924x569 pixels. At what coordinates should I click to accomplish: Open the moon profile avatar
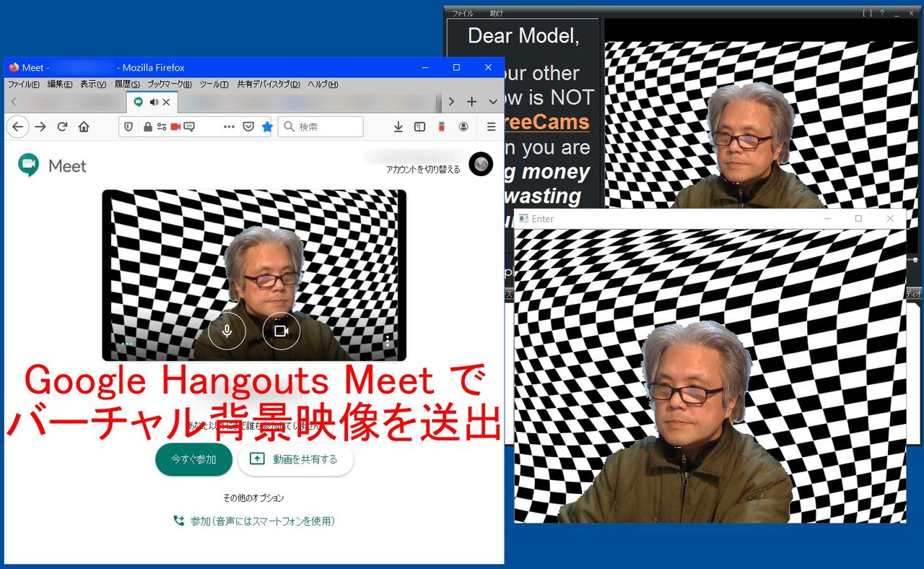tap(481, 164)
